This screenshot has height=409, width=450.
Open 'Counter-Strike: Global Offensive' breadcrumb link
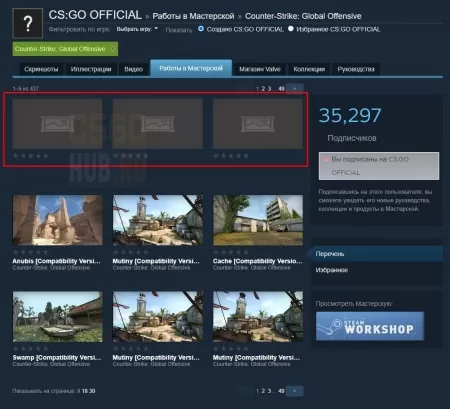(x=303, y=16)
